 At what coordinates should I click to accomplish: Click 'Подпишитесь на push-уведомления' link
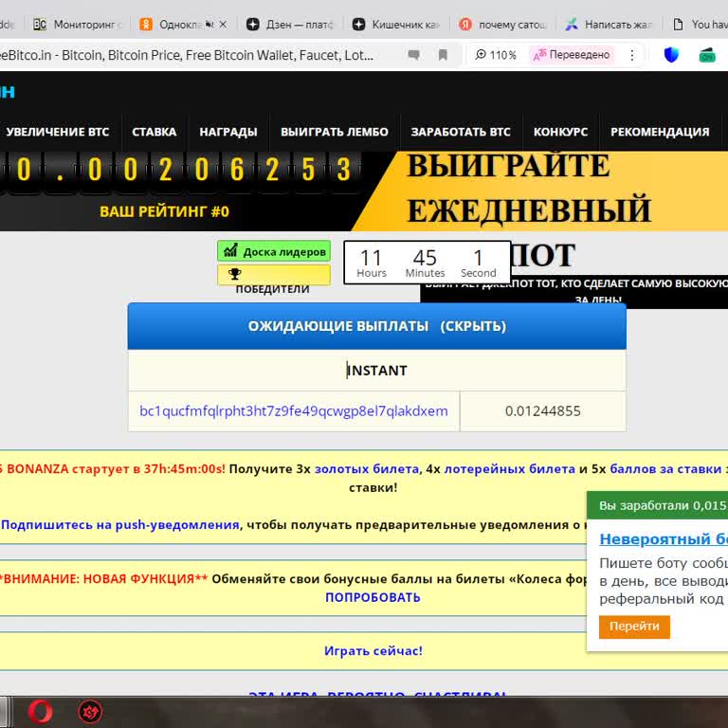120,525
